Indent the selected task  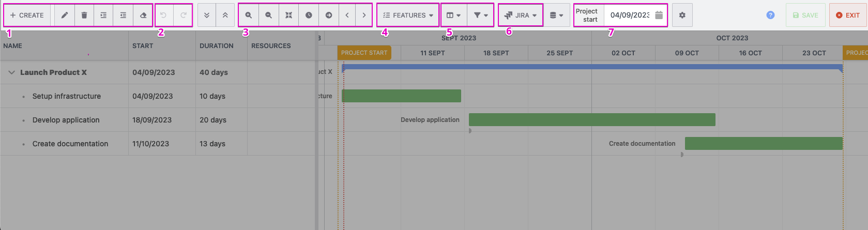coord(103,16)
